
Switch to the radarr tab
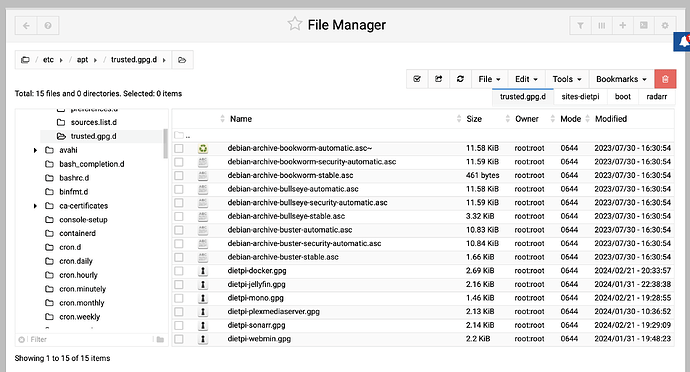coord(657,97)
